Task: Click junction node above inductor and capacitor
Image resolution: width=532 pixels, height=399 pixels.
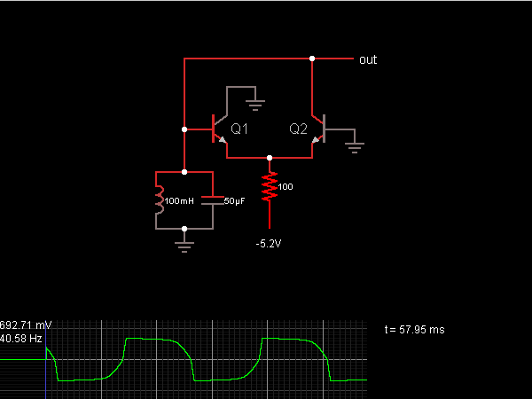Action: pos(184,172)
